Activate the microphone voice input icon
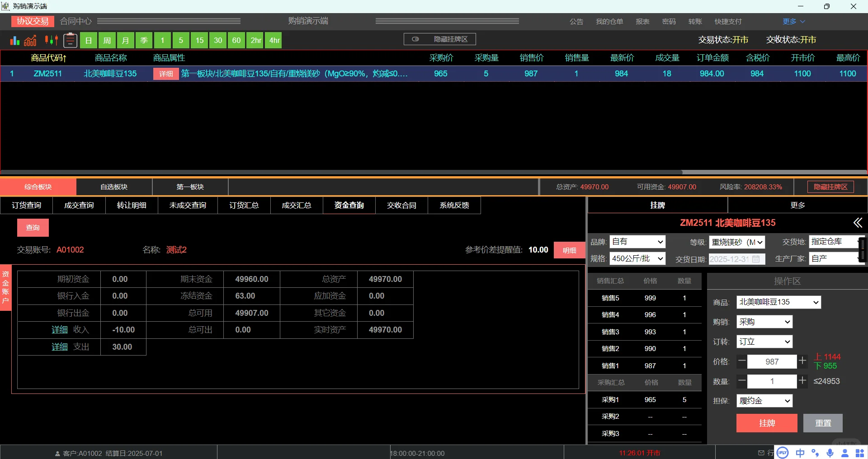Screen dimensions: 868x459 tap(830, 453)
